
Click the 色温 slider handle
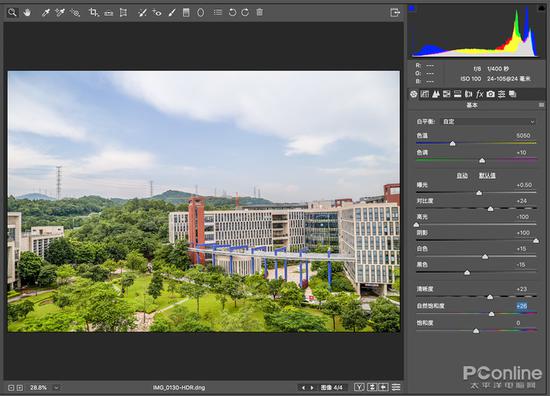(452, 143)
